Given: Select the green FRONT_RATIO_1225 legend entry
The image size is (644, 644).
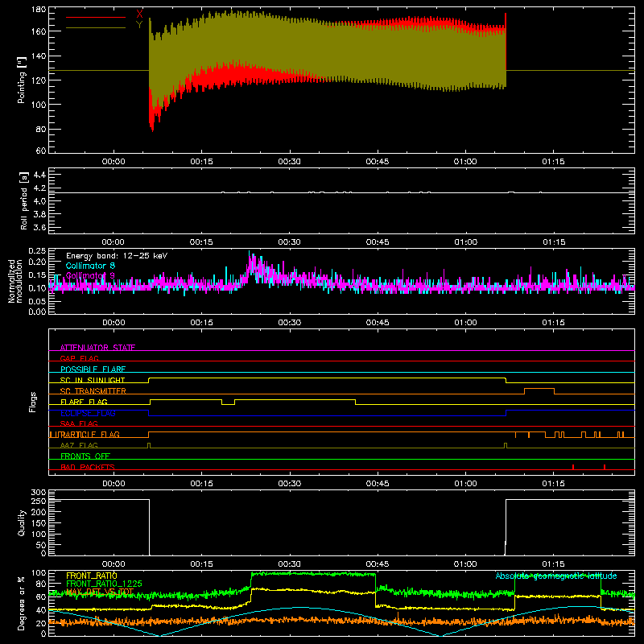Looking at the screenshot, I should click(104, 584).
